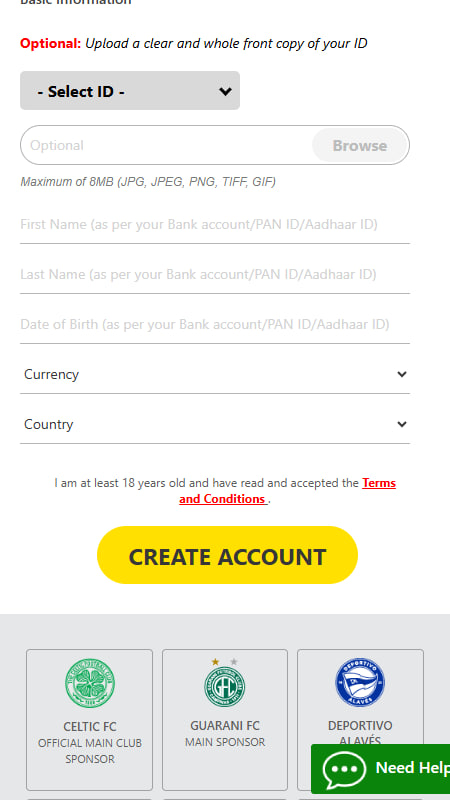Select the Guarani FC main sponsor card
450x800 pixels.
(225, 720)
